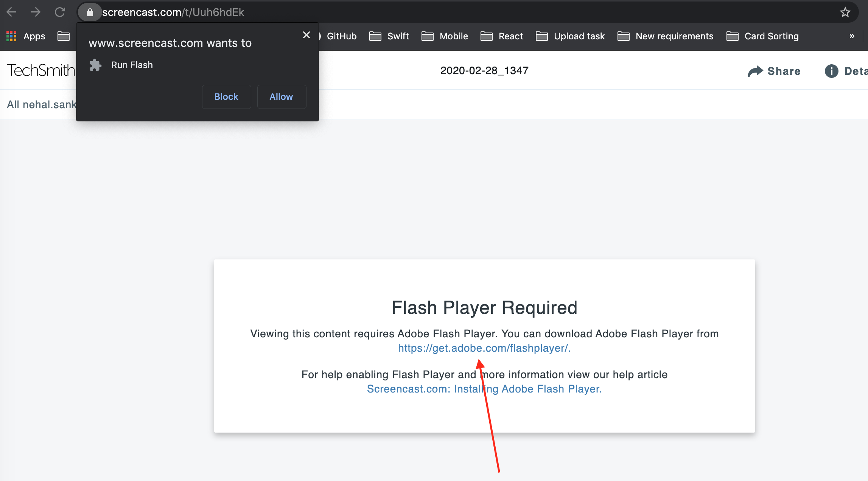Bookmark this page with the star

tap(845, 12)
